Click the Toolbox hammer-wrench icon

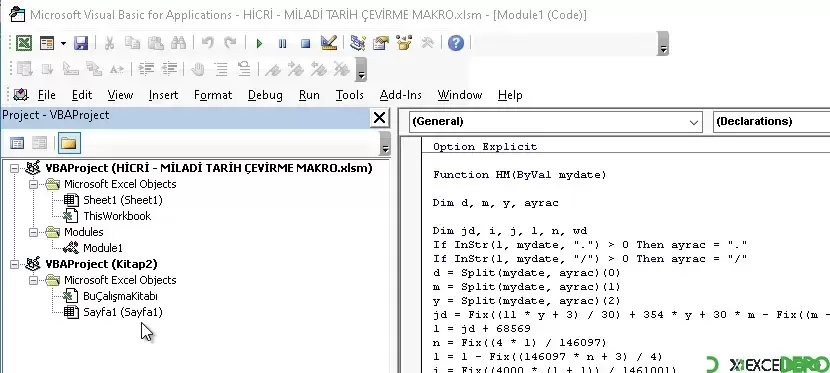(x=427, y=43)
